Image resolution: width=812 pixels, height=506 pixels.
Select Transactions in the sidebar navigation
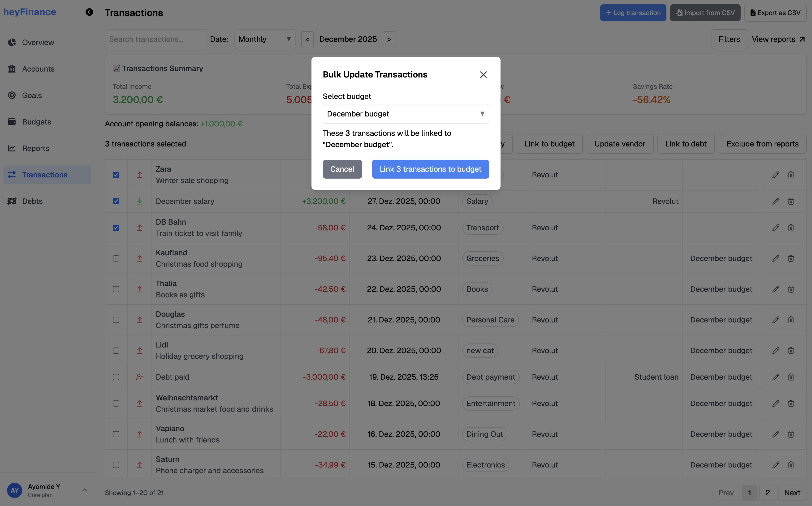coord(44,174)
